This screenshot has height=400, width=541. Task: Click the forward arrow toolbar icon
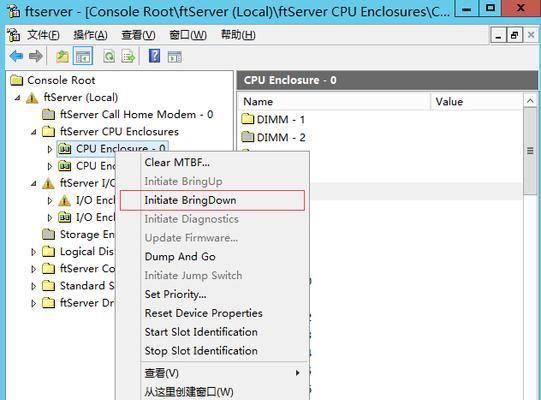coord(36,56)
